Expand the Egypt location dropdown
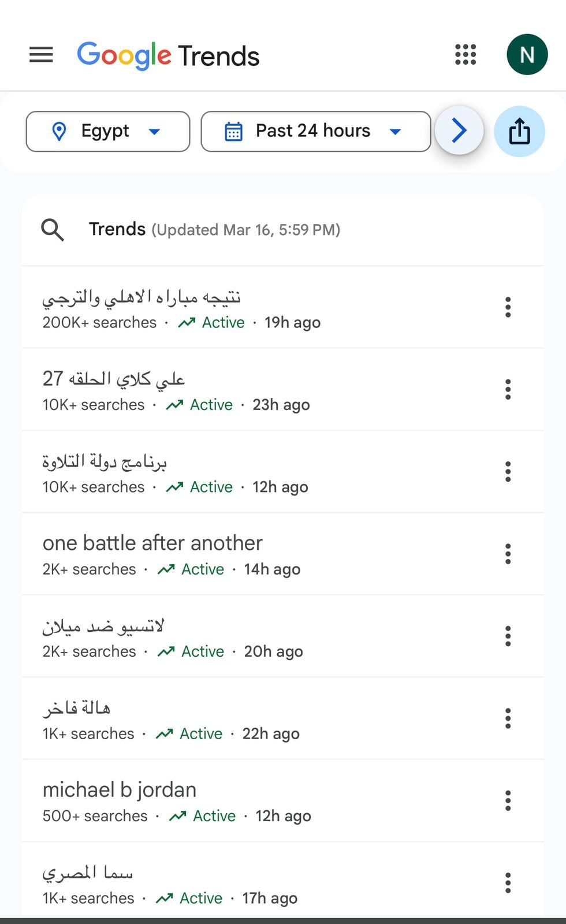The height and width of the screenshot is (924, 566). tap(108, 132)
